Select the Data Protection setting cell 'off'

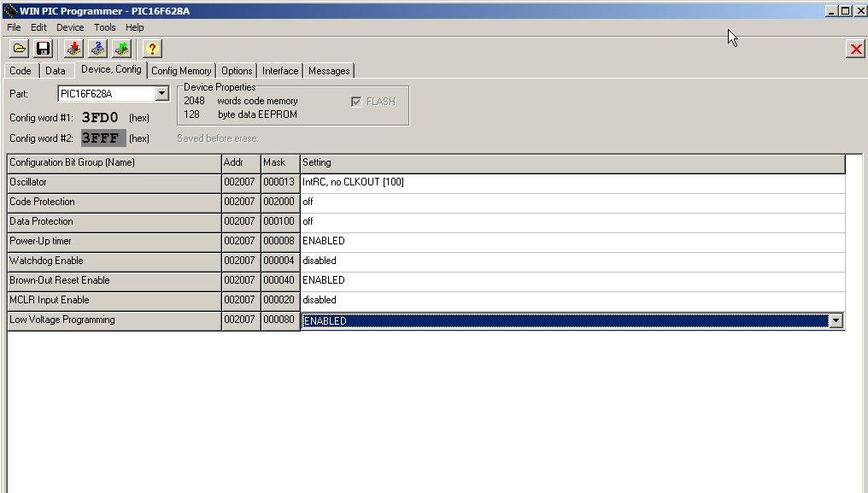coord(572,221)
